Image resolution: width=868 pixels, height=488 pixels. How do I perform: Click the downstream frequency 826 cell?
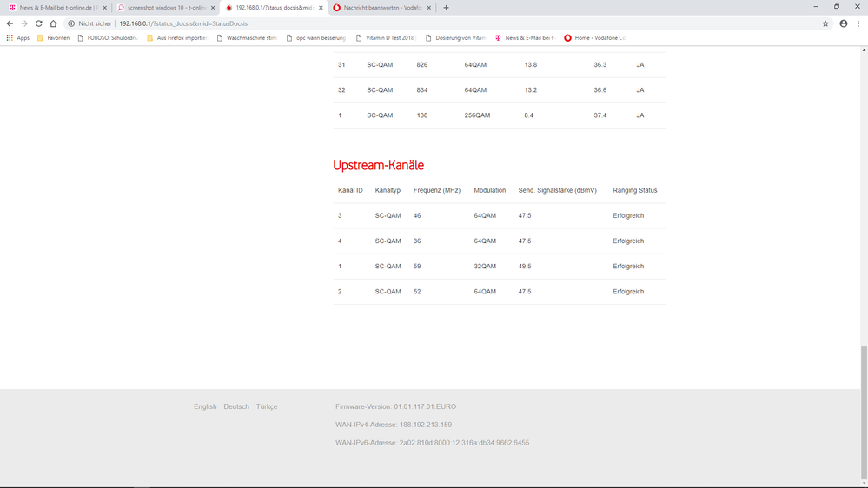click(421, 65)
